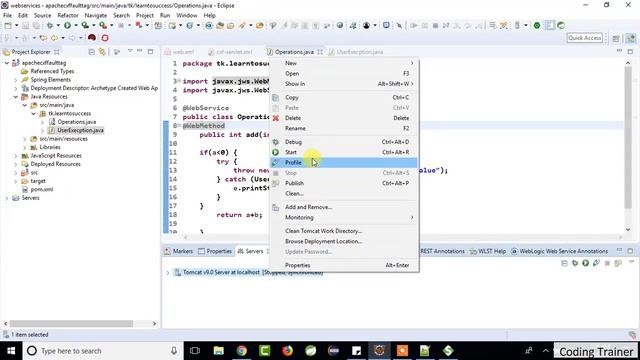Viewport: 640px width, 360px height.
Task: Click Debug server icon in Servers view toolbar
Action: click(x=575, y=263)
